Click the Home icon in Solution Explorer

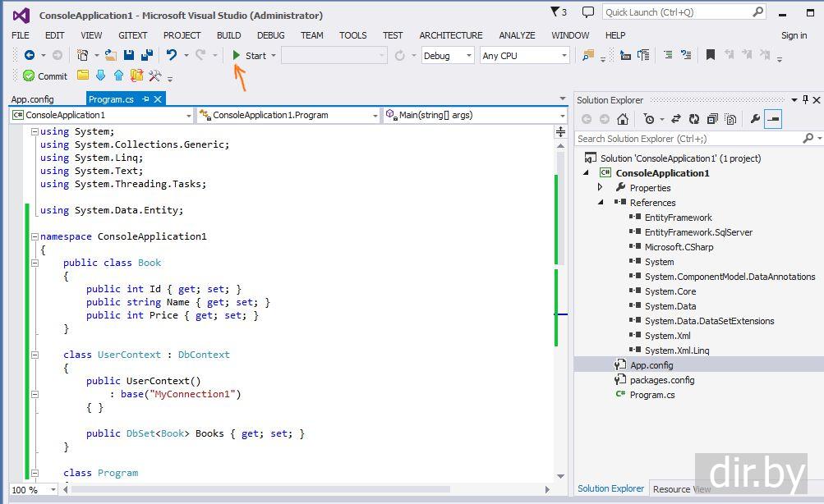(x=623, y=119)
